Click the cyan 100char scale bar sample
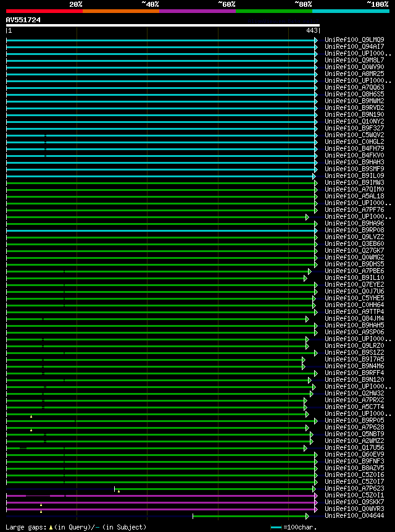The width and height of the screenshot is (395, 532). pos(276,527)
